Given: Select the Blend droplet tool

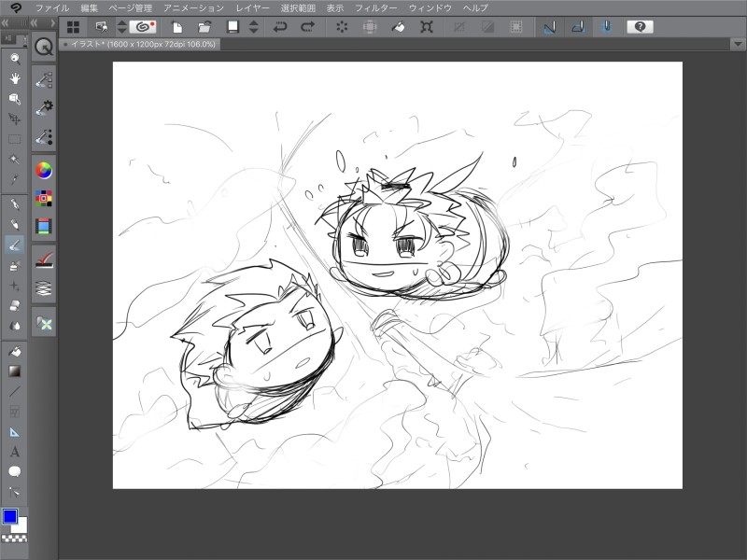Looking at the screenshot, I should click(15, 326).
